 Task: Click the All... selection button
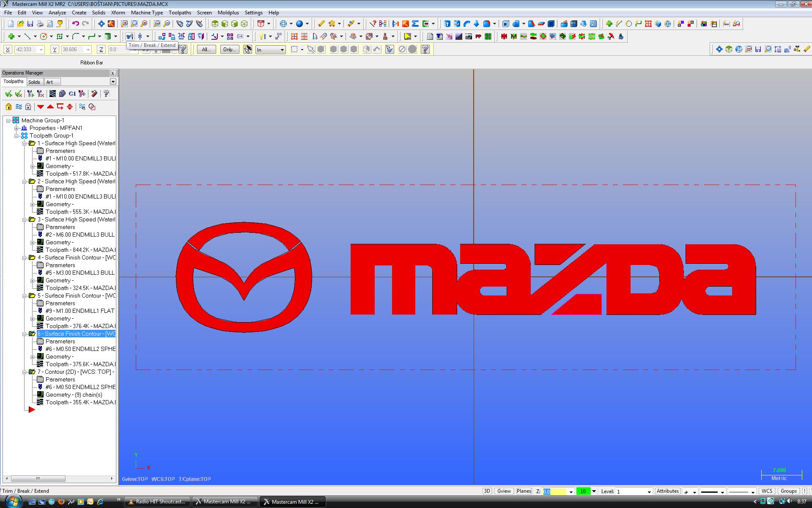[x=206, y=50]
